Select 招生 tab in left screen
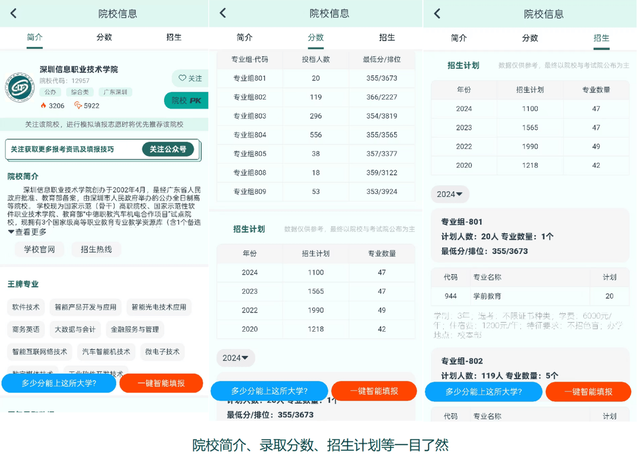 174,37
